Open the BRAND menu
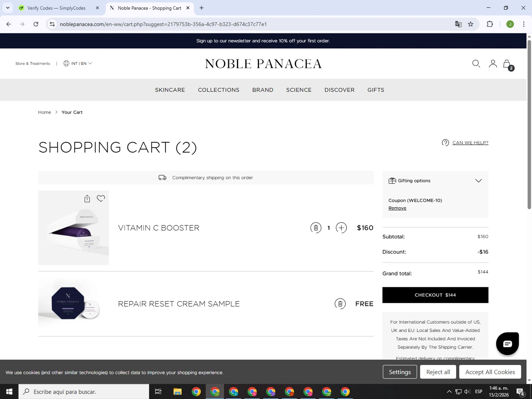The width and height of the screenshot is (532, 399). 263,90
